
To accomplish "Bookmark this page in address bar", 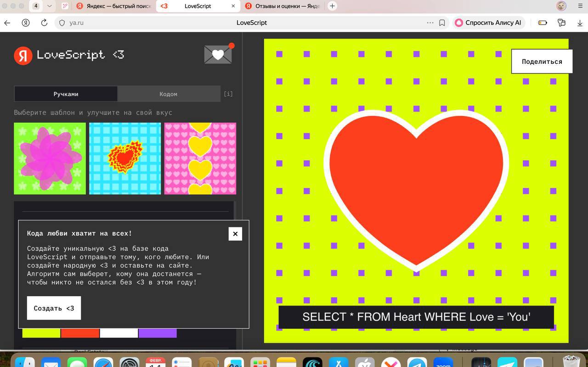I will [x=442, y=23].
